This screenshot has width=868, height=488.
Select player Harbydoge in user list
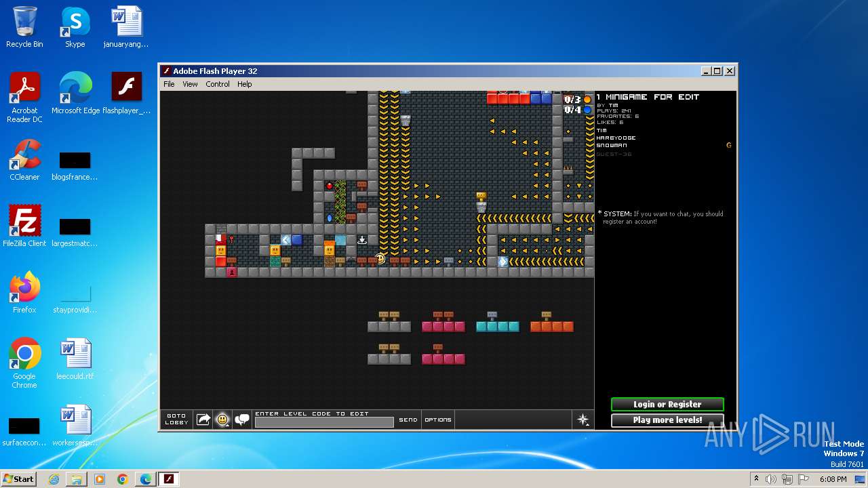(x=616, y=138)
